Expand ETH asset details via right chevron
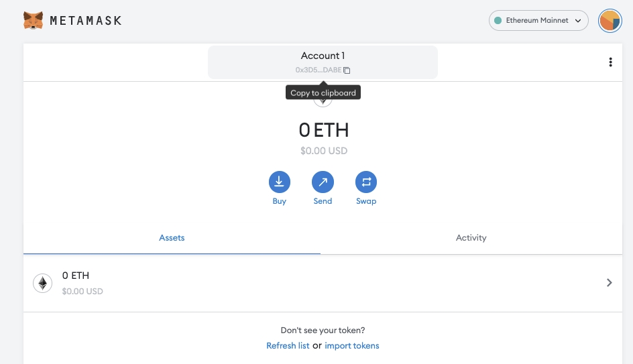This screenshot has height=364, width=633. (609, 282)
